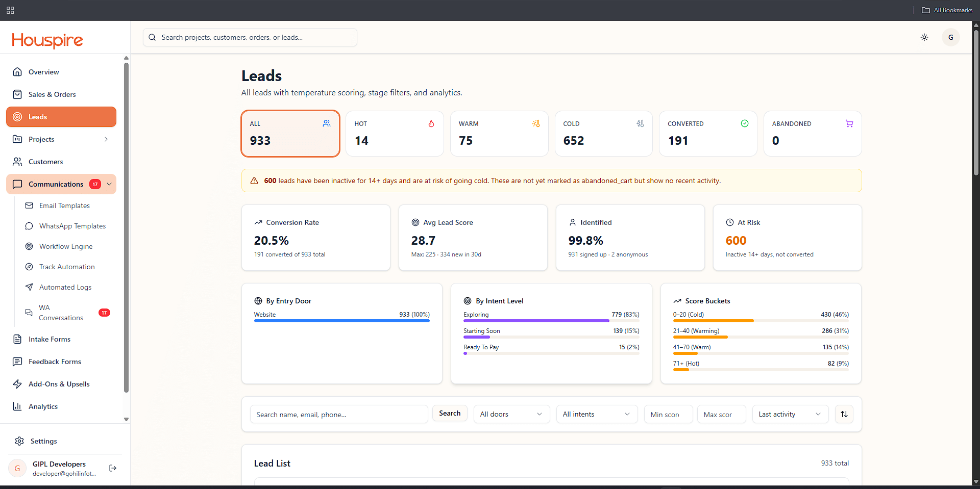
Task: Select the ABANDONED leads card
Action: pyautogui.click(x=813, y=134)
